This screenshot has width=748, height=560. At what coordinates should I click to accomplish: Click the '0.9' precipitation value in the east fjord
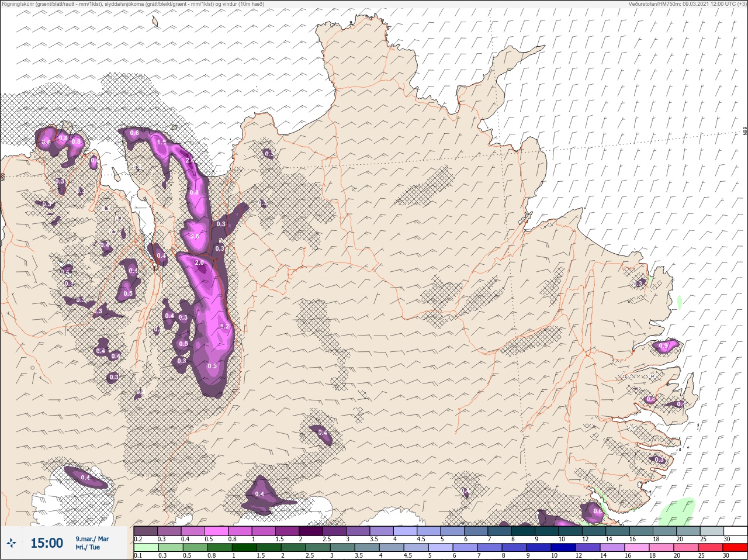663,346
